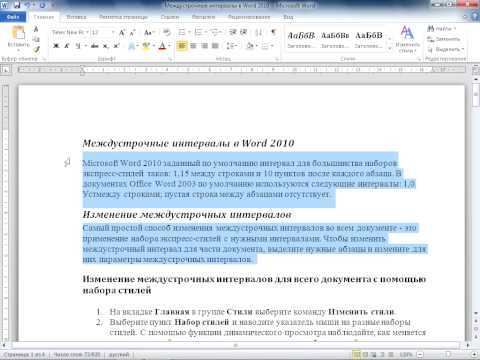The image size is (480, 360).
Task: Click the Numbering list icon
Action: pos(198,32)
